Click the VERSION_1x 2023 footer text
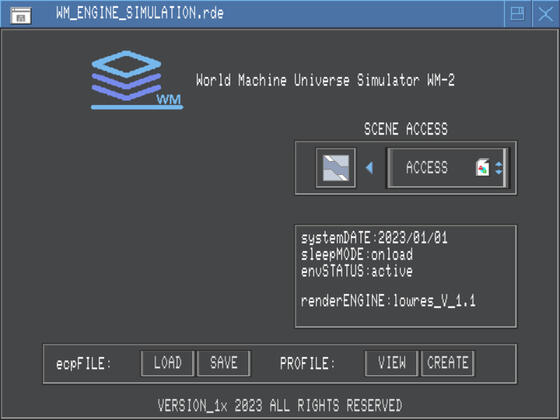Image resolution: width=560 pixels, height=420 pixels. [280, 405]
